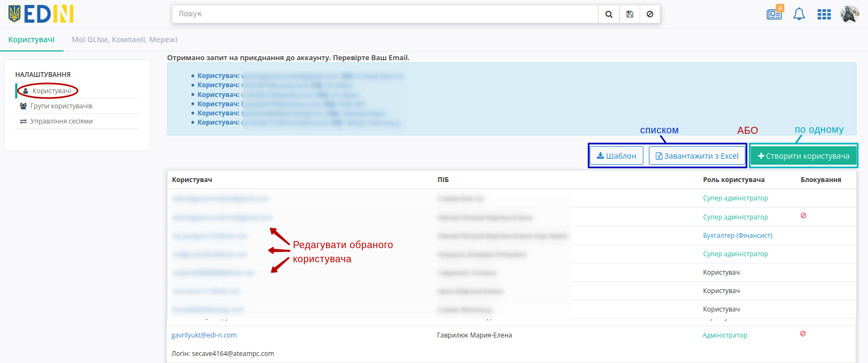Click the Шаблон download button
Viewport: 868px width, 363px height.
click(616, 155)
